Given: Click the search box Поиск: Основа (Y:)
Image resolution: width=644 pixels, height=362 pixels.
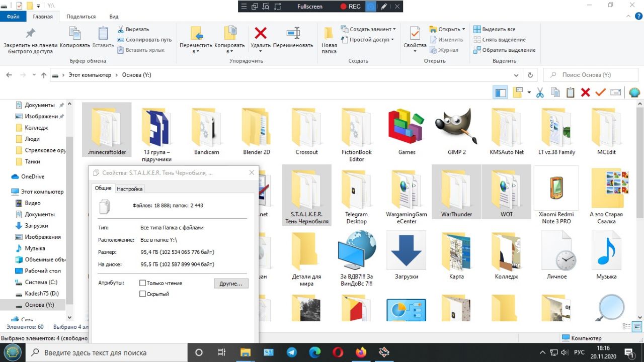Looking at the screenshot, I should 591,75.
